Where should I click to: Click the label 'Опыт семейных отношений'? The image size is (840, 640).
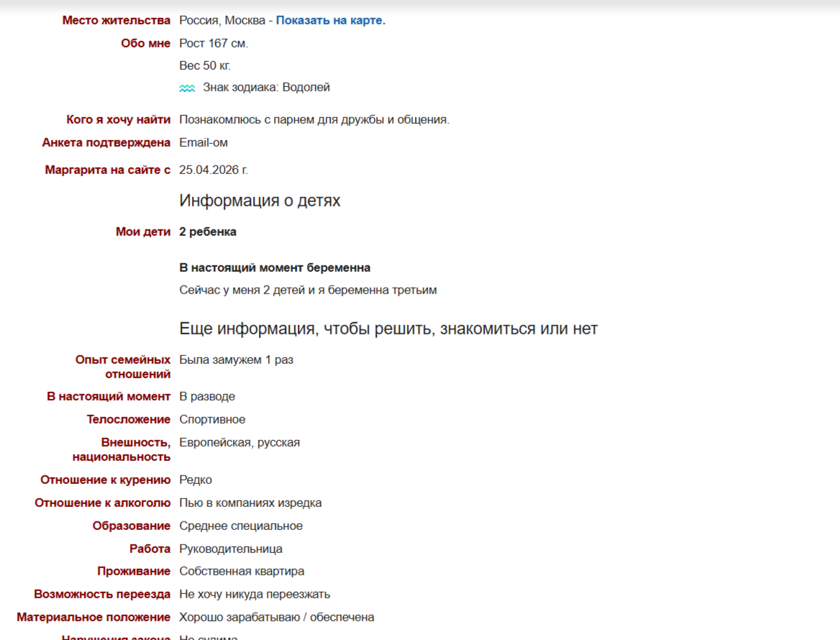coord(123,367)
